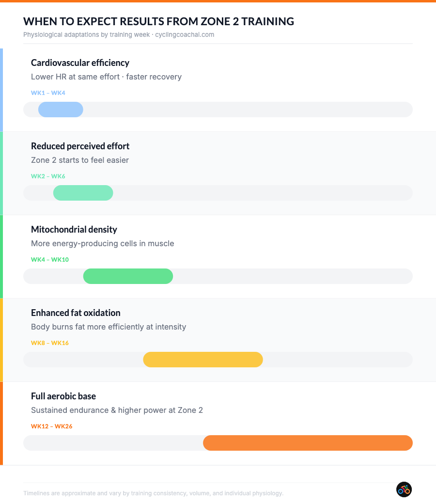Viewport: 436px width, 504px height.
Task: Click the WK4 – WK10 week label
Action: point(50,259)
